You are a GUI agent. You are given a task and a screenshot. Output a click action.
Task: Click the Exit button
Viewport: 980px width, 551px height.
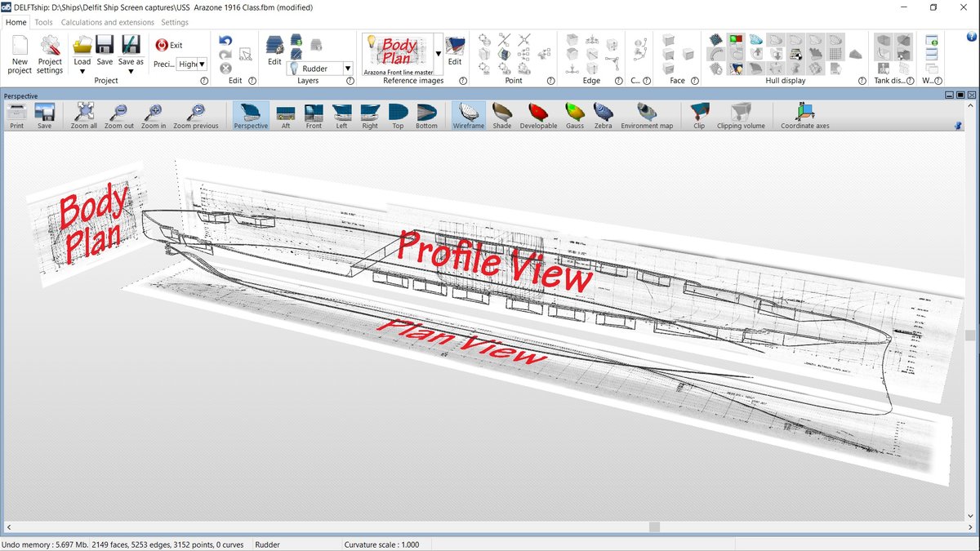pos(169,46)
